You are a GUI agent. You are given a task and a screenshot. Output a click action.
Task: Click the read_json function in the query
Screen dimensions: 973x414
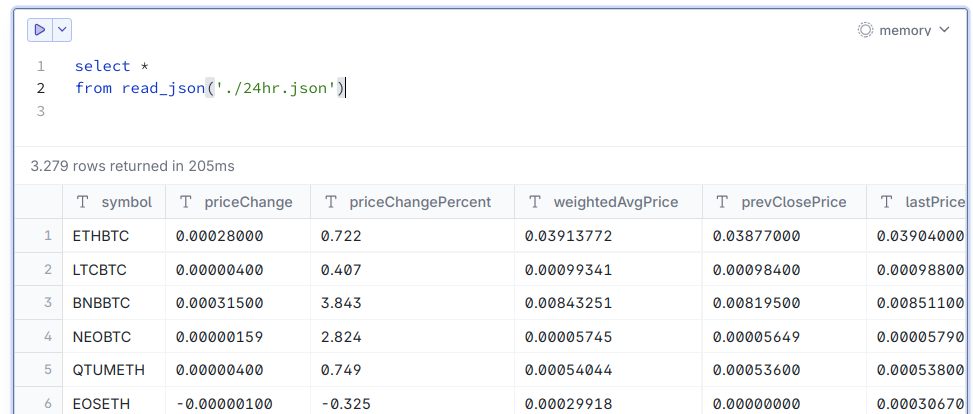(163, 89)
